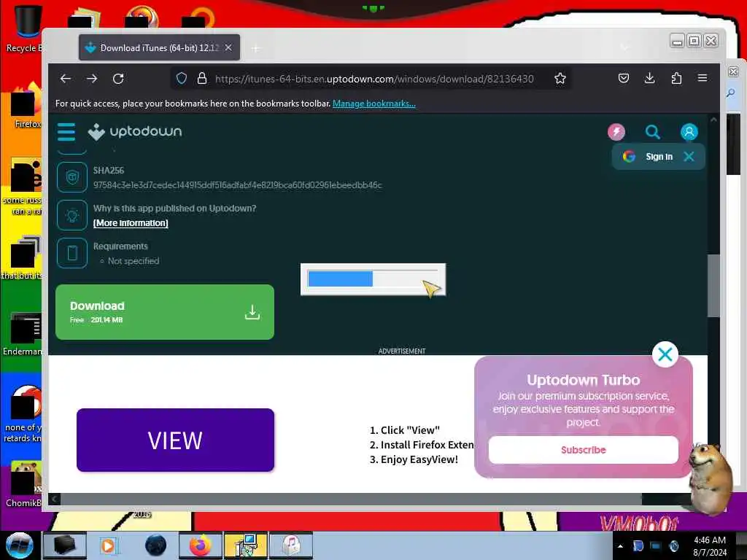
Task: Click the site security padlock icon
Action: 202,79
